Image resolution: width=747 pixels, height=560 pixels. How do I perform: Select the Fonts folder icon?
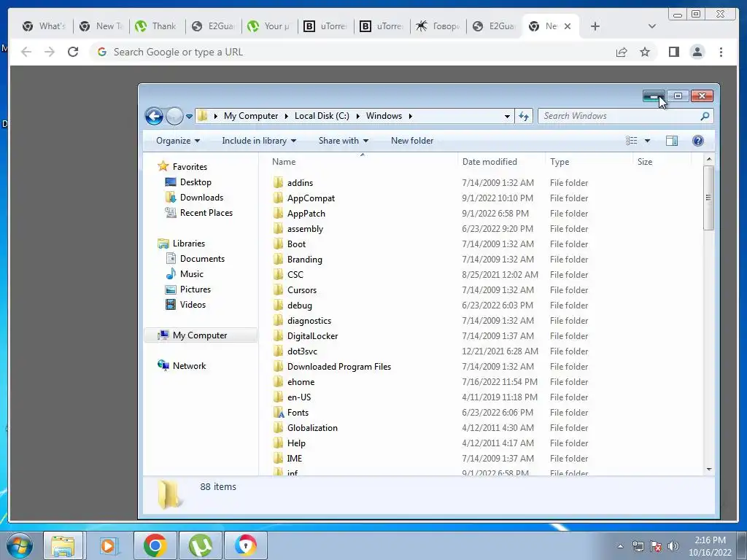279,413
